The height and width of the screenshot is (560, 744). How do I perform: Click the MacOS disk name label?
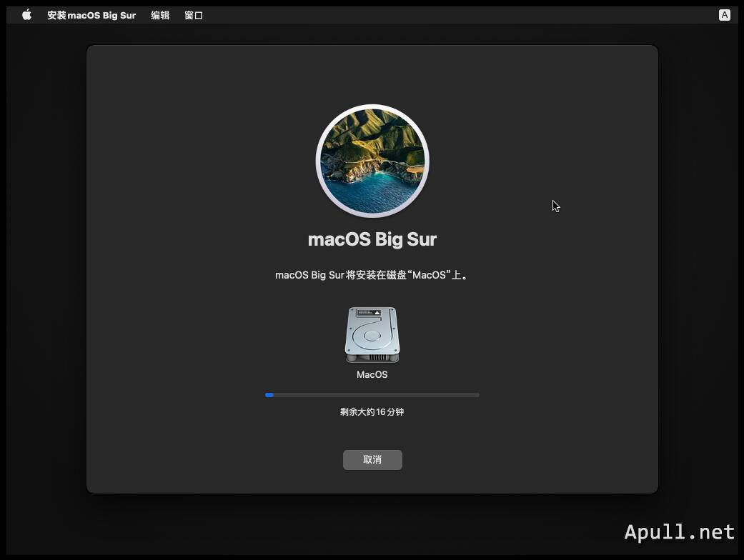tap(372, 374)
